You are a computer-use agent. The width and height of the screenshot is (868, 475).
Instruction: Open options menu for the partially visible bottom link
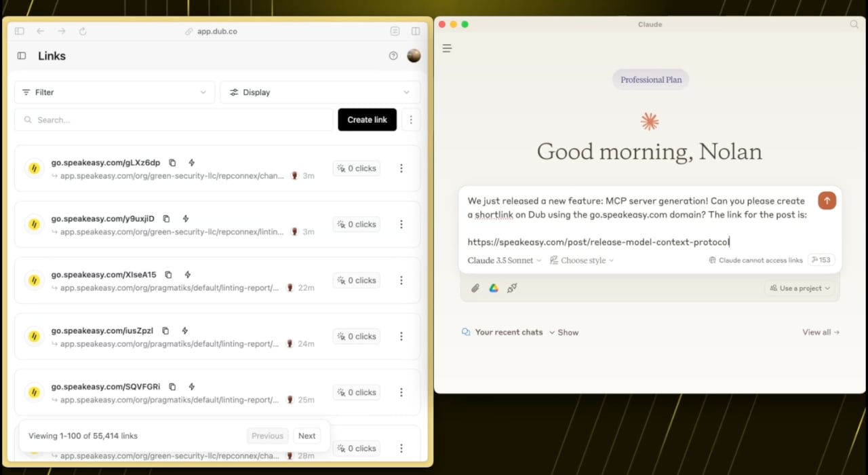(401, 448)
